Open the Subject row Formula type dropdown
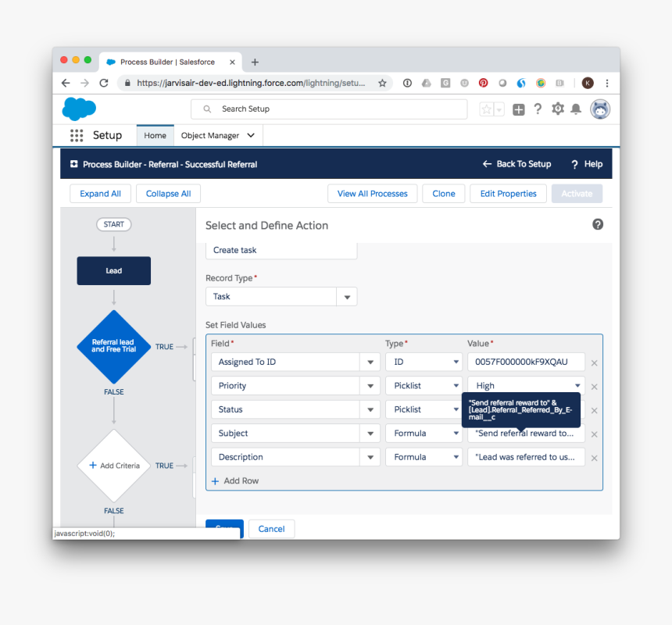672x625 pixels. click(424, 433)
